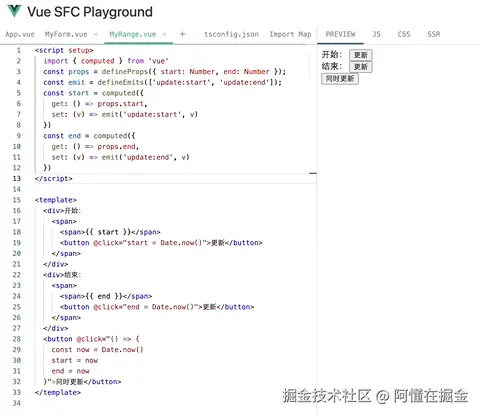Viewport: 480px width, 416px height.
Task: Open the App.vue file tab
Action: (x=20, y=34)
